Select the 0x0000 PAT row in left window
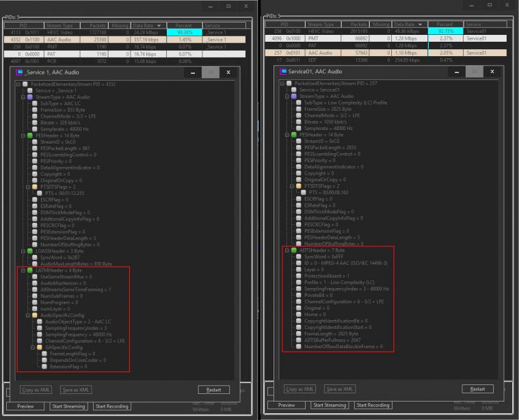519x420 pixels. [124, 54]
